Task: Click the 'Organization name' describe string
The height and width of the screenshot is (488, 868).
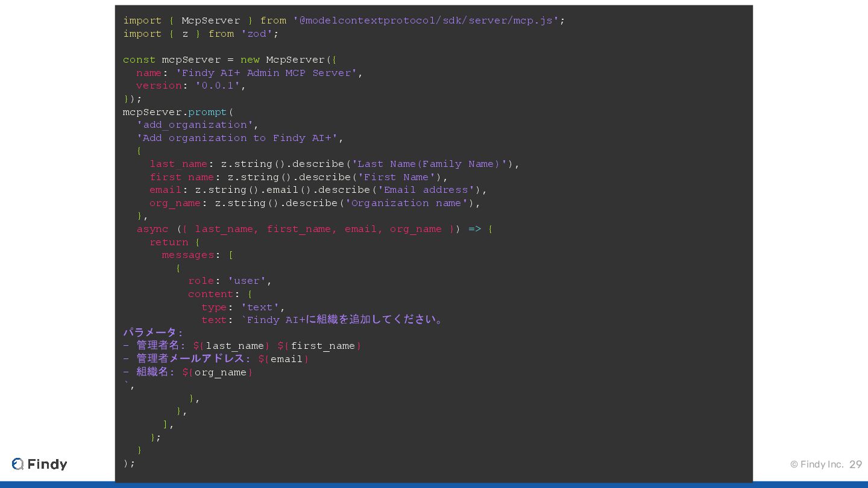Action: pyautogui.click(x=407, y=203)
